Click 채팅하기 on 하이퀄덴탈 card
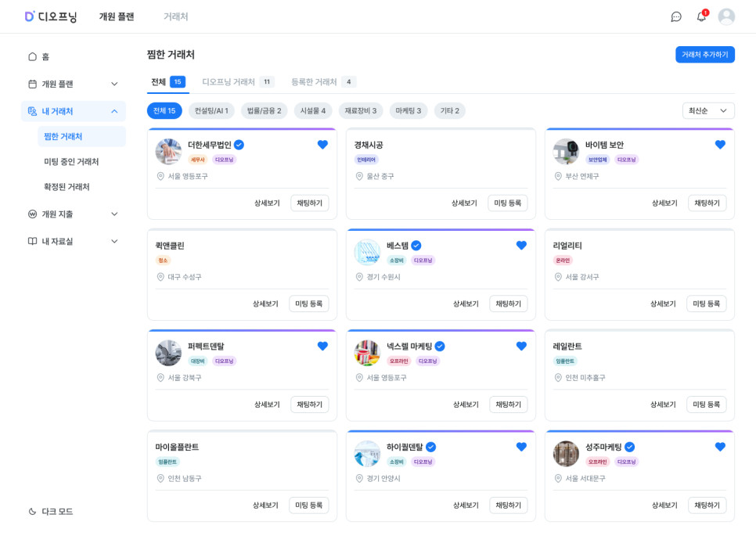 point(508,505)
